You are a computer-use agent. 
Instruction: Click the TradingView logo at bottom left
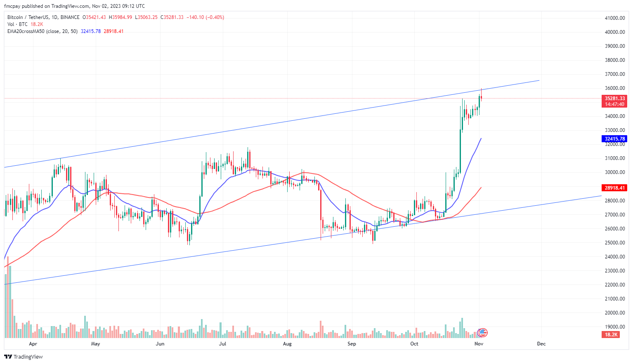pyautogui.click(x=24, y=357)
